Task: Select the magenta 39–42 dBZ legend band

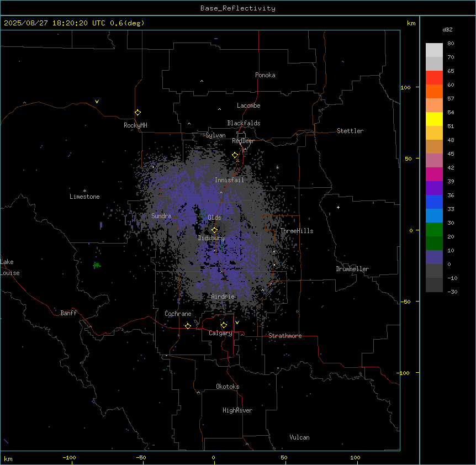Action: [x=434, y=174]
